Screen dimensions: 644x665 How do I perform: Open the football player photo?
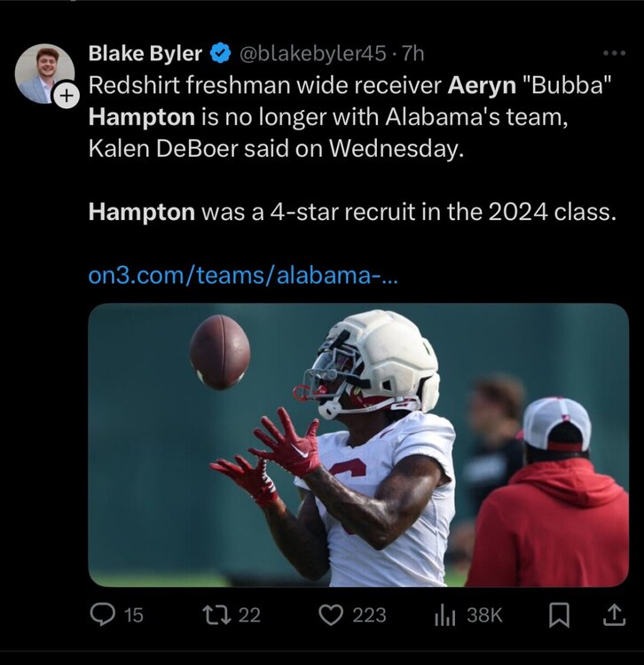pyautogui.click(x=358, y=444)
